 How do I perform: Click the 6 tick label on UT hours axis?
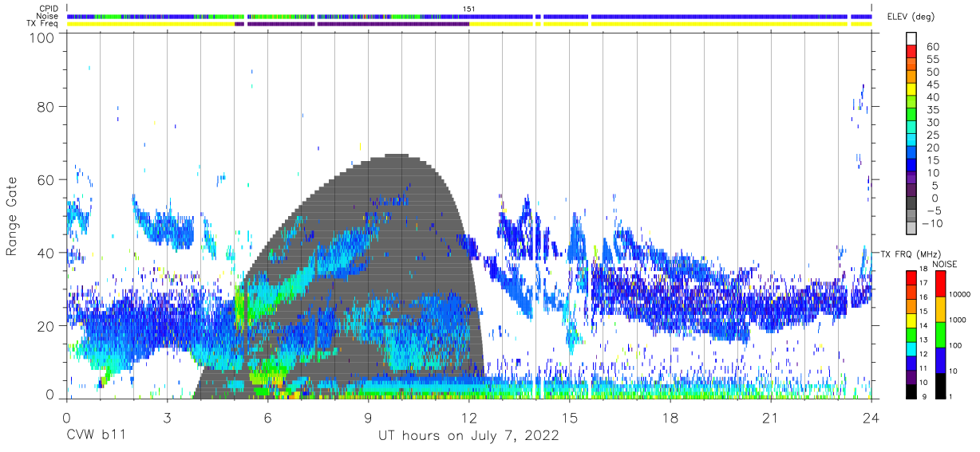pyautogui.click(x=267, y=417)
